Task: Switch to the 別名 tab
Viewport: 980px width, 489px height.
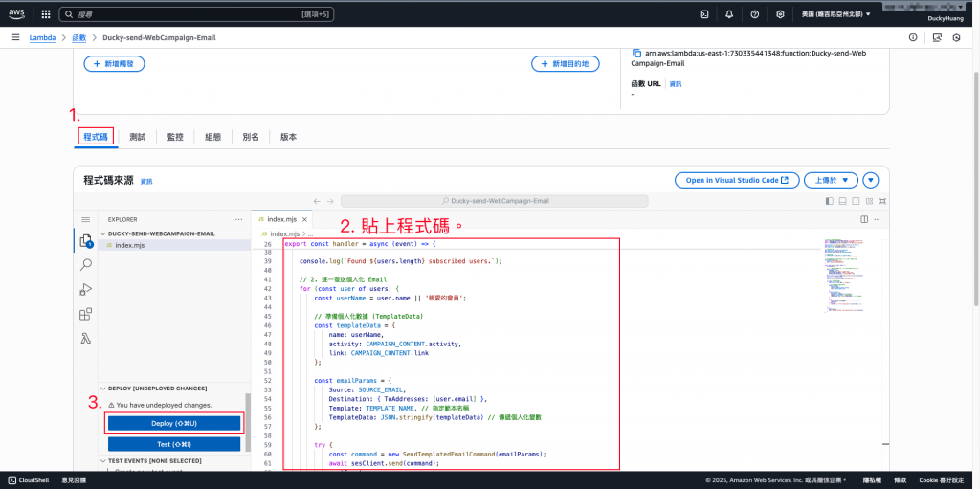Action: 251,137
